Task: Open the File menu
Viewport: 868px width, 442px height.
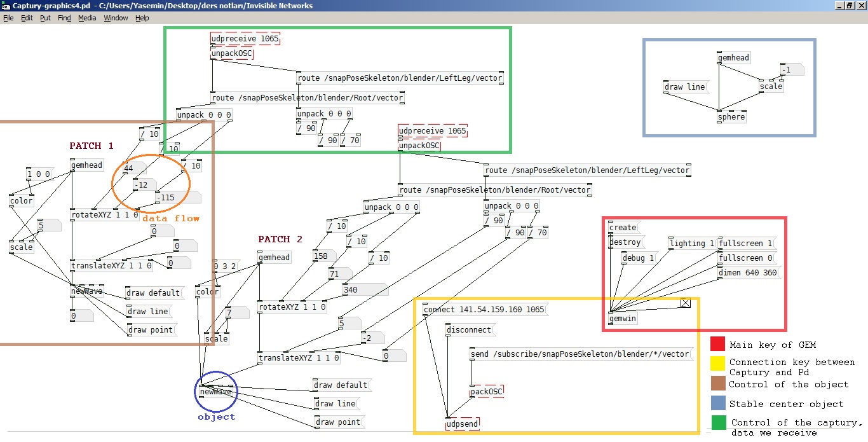Action: coord(8,18)
